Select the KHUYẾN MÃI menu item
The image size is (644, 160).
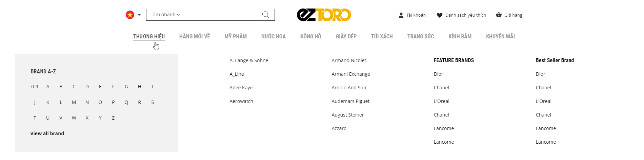pos(500,36)
